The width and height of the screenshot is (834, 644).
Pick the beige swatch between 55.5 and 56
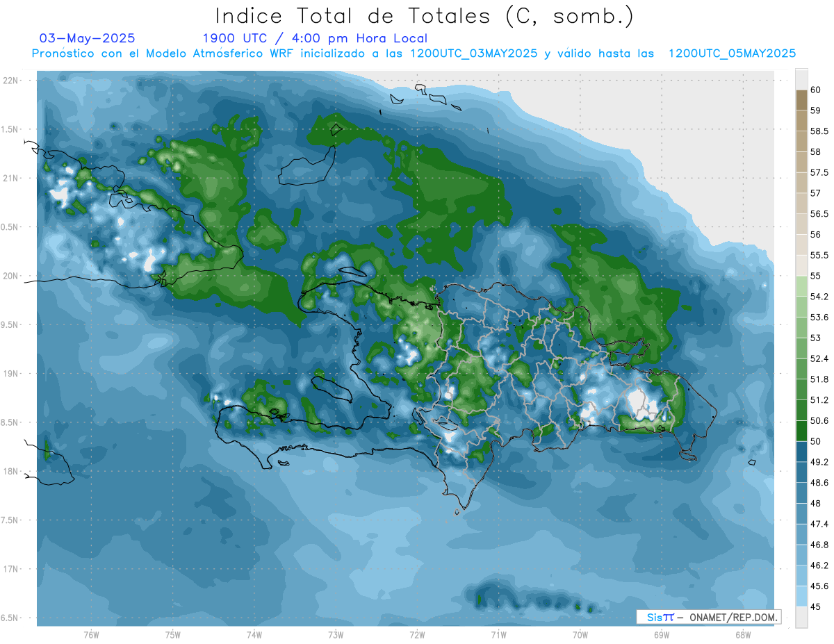[801, 245]
